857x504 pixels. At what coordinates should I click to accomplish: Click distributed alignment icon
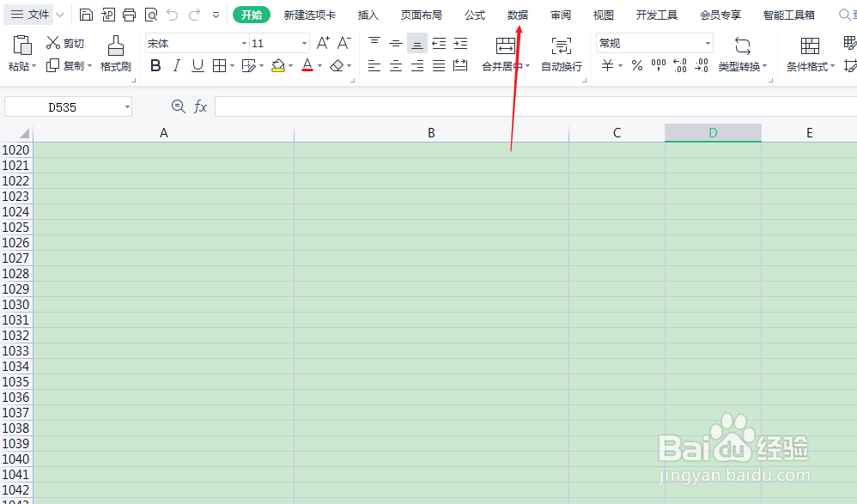pos(461,66)
